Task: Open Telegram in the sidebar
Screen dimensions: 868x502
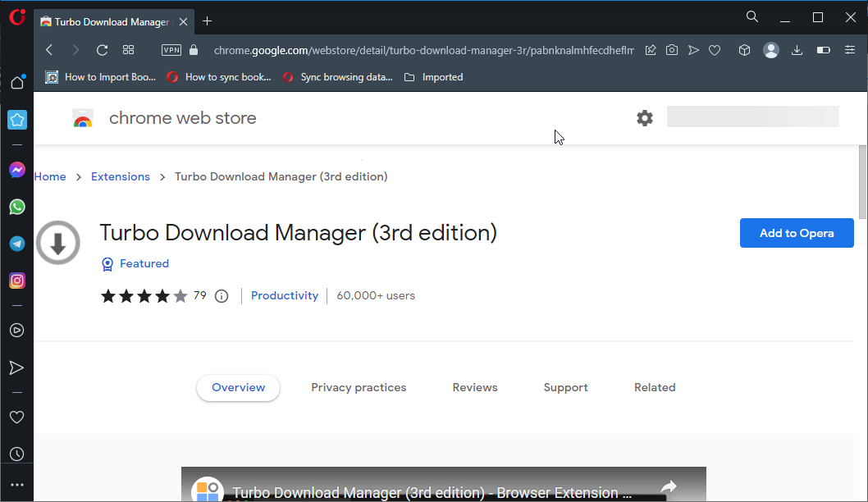Action: (x=17, y=244)
